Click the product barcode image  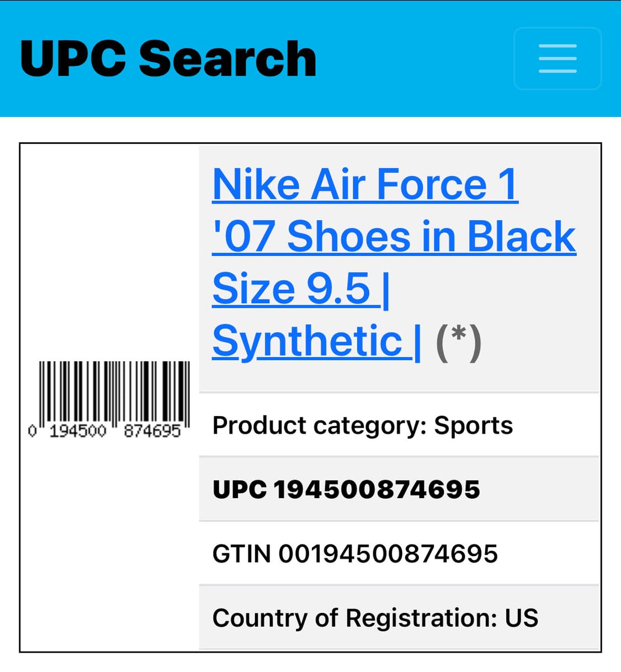114,393
